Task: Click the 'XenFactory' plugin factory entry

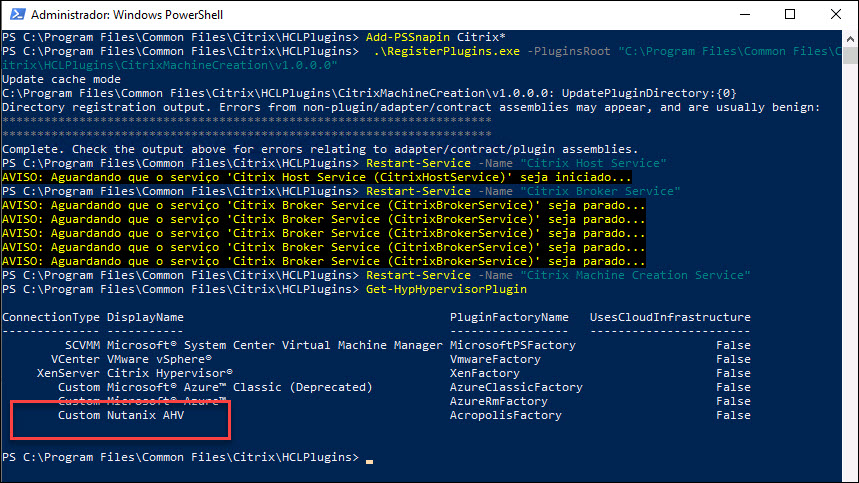Action: tap(485, 373)
